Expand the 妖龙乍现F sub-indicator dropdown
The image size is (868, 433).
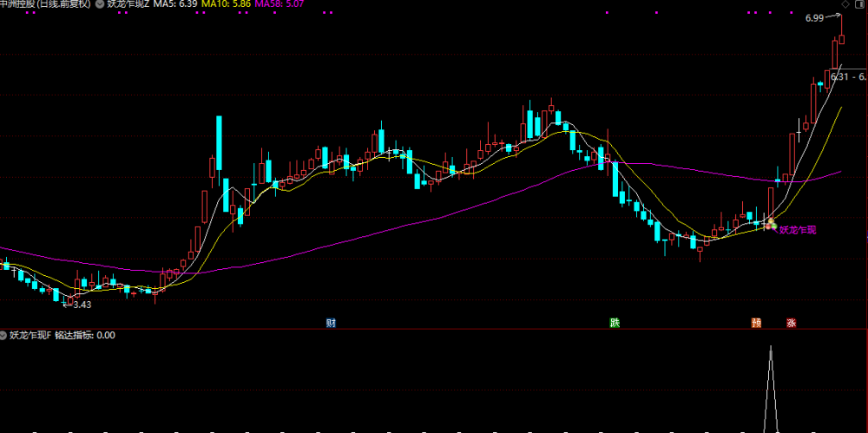click(3, 335)
